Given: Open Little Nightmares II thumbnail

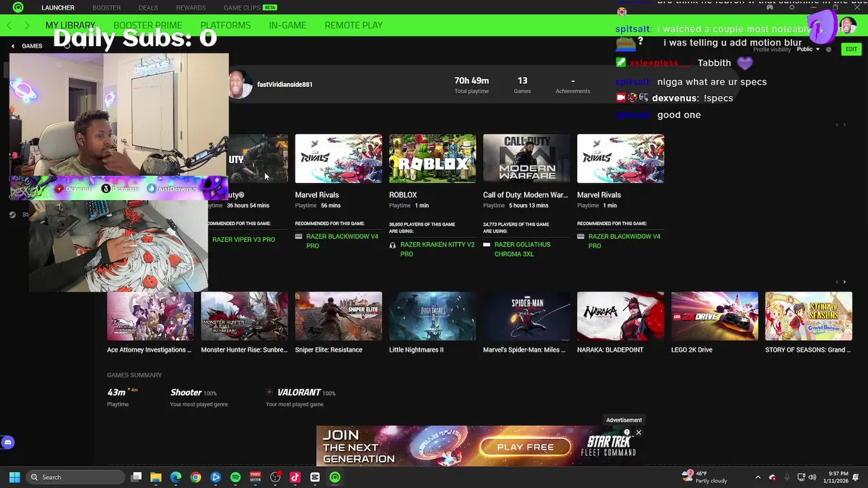Looking at the screenshot, I should tap(433, 316).
